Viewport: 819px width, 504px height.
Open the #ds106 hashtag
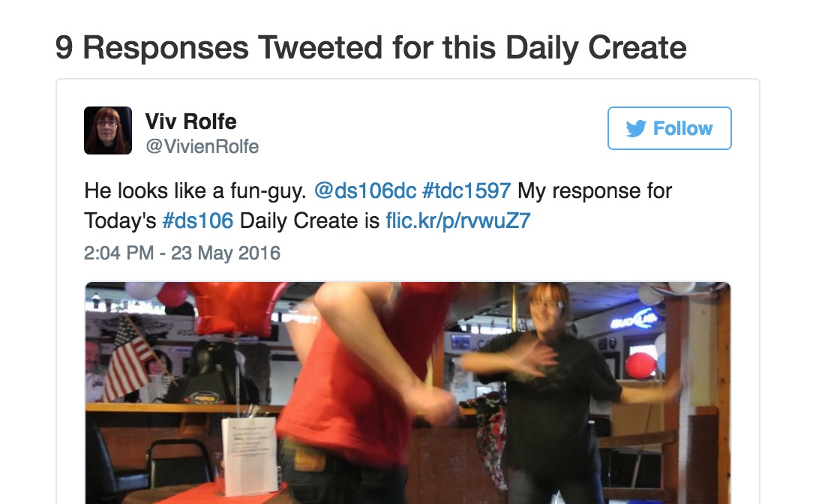click(197, 220)
